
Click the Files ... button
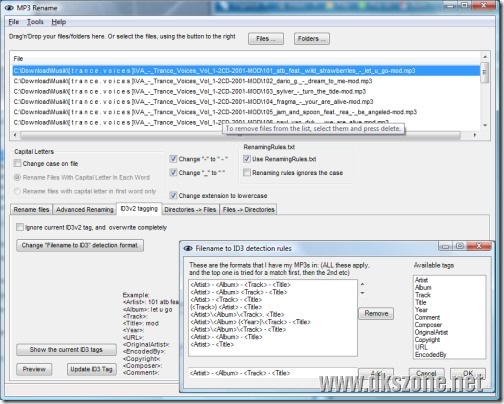tap(266, 39)
